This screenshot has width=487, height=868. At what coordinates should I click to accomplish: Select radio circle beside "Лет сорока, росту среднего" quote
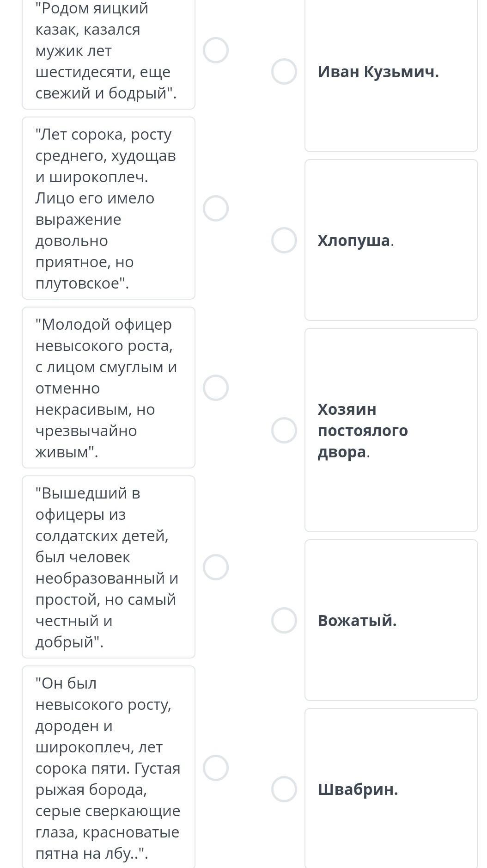click(x=216, y=208)
